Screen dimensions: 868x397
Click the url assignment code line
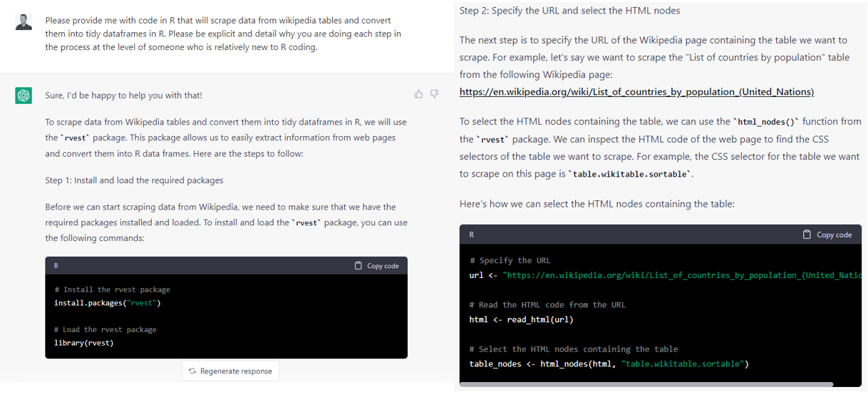coord(665,275)
